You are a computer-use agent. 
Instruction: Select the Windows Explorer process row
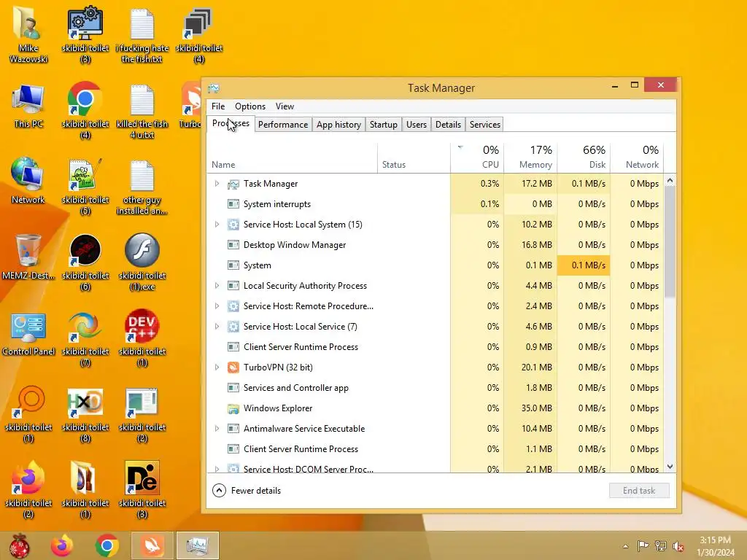pos(436,408)
